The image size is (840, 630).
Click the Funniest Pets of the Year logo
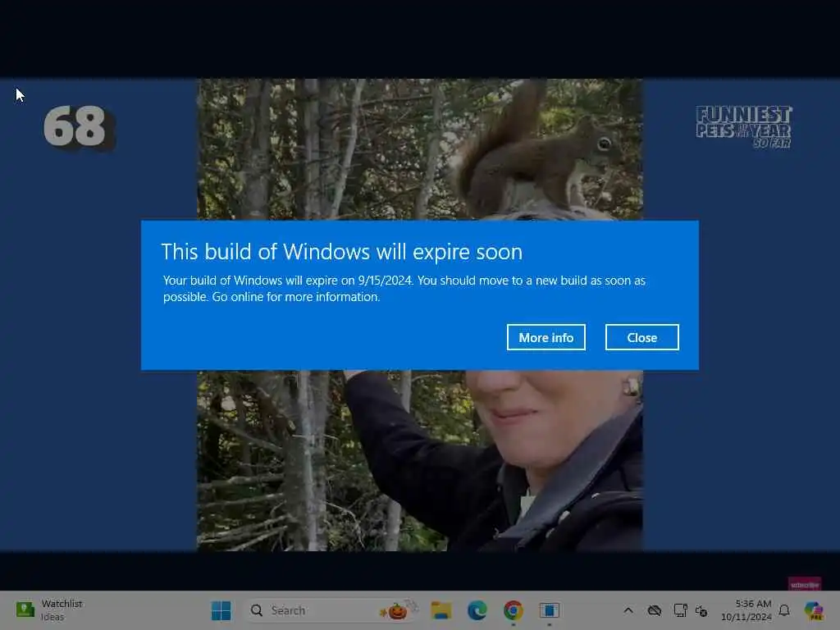743,127
